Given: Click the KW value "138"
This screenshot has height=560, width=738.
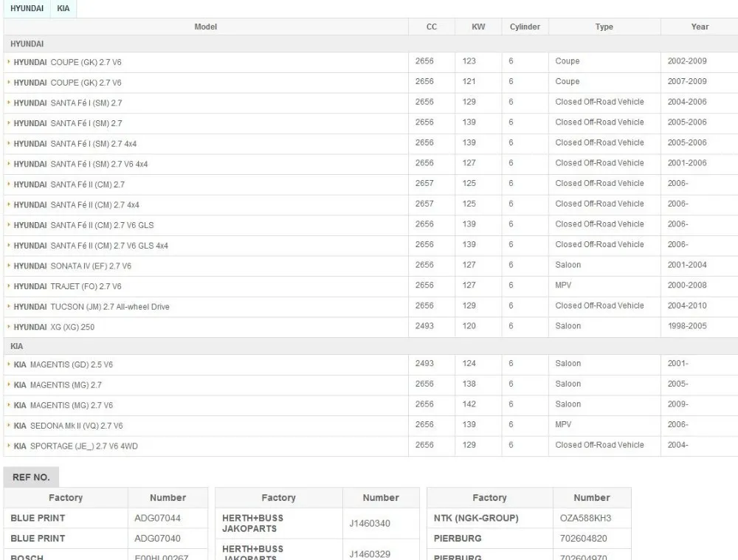Looking at the screenshot, I should 469,384.
